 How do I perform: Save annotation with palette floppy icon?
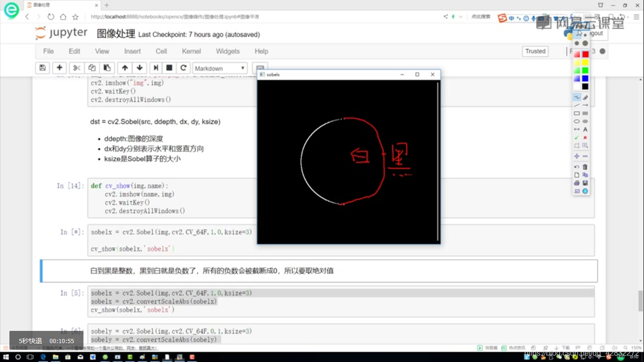[585, 183]
